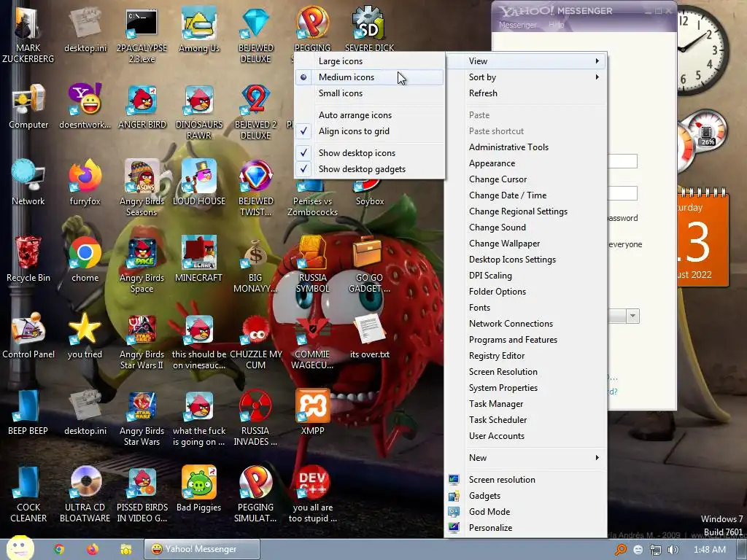This screenshot has height=560, width=747.
Task: Choose the Medium icons radio option
Action: pyautogui.click(x=370, y=77)
